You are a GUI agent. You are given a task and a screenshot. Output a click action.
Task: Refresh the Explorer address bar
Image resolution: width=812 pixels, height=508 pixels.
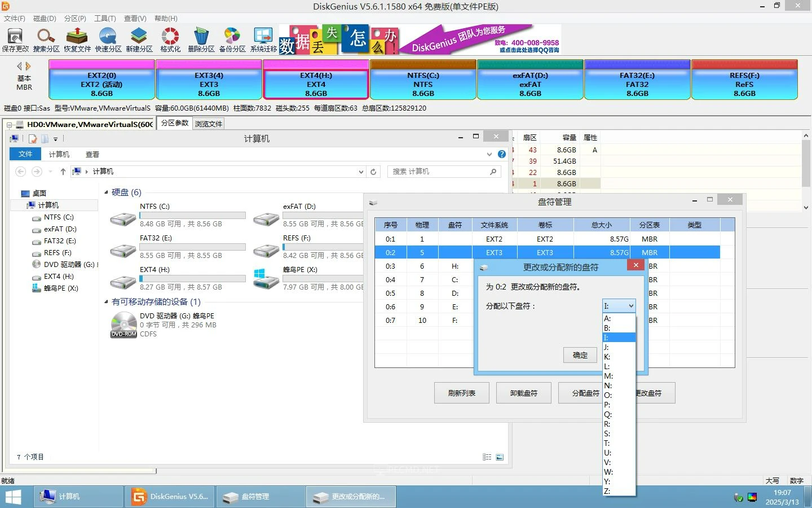coord(373,172)
